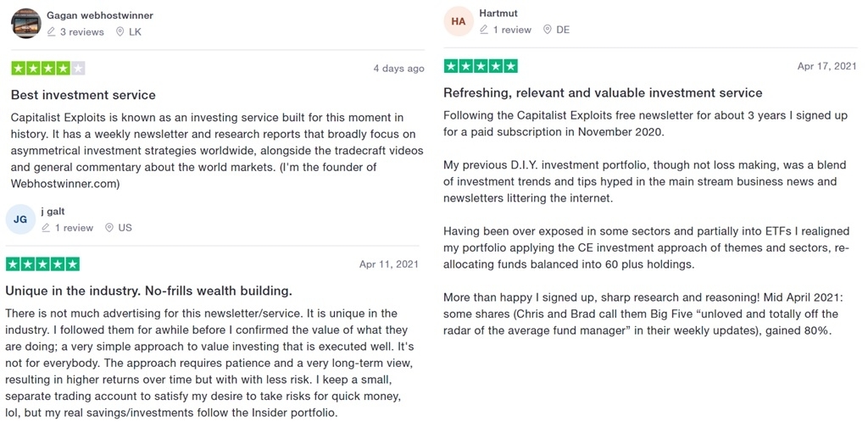Click the JG avatar circle
This screenshot has width=868, height=427.
tap(20, 219)
